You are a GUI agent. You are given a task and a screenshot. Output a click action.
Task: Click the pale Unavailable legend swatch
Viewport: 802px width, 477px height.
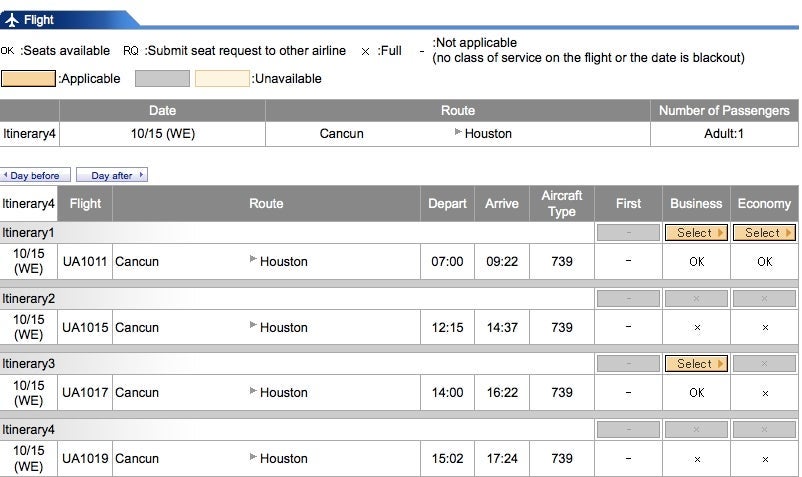coord(222,78)
